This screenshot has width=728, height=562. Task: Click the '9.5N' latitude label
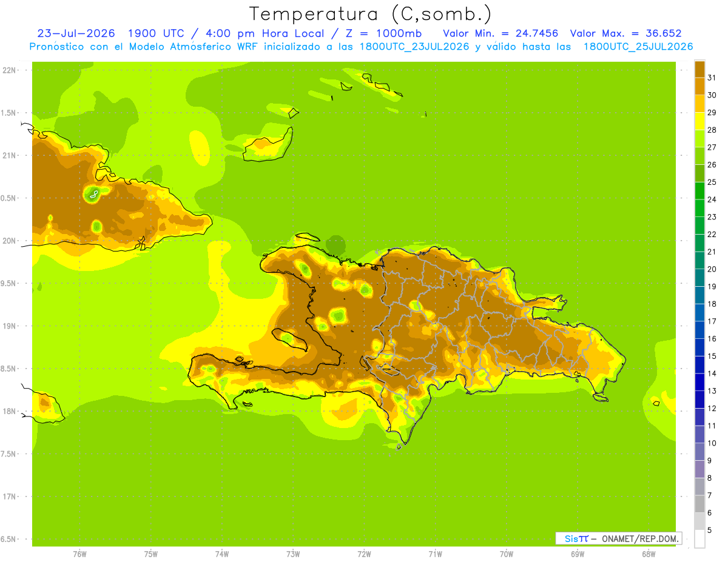click(9, 283)
